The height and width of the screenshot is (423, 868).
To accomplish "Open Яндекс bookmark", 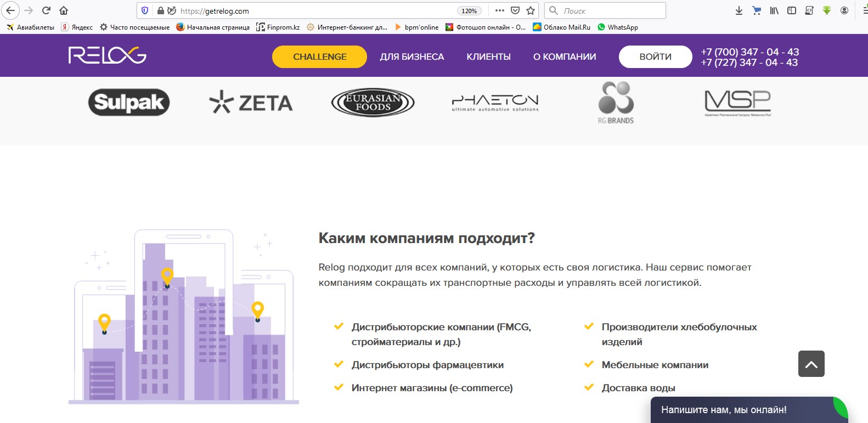I will click(x=77, y=27).
